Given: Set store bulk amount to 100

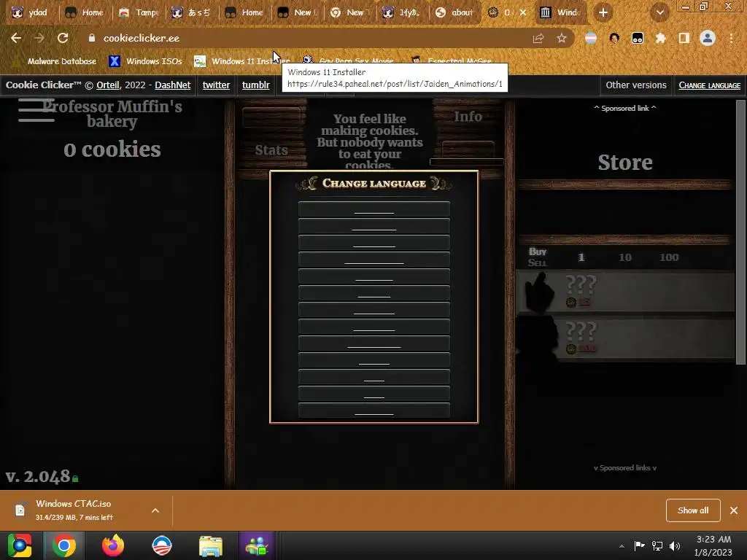Looking at the screenshot, I should [669, 257].
